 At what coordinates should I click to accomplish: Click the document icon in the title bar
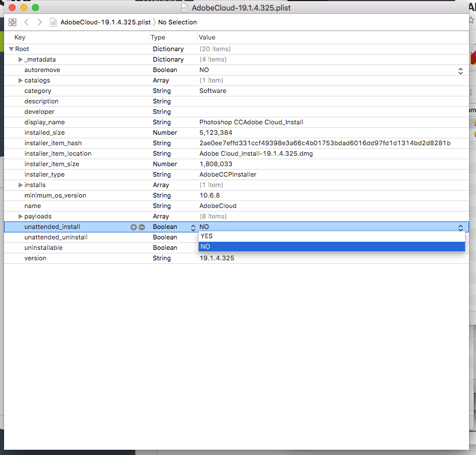tap(185, 8)
